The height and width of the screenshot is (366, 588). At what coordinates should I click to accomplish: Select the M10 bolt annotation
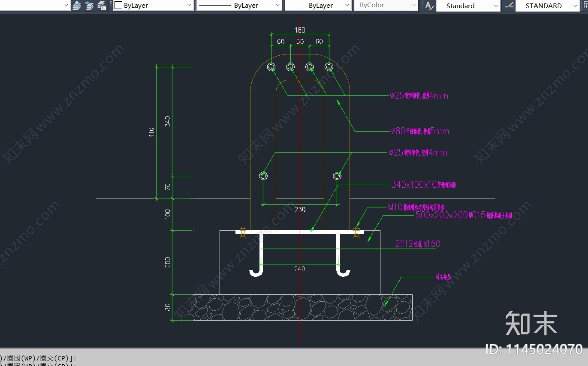tap(416, 207)
